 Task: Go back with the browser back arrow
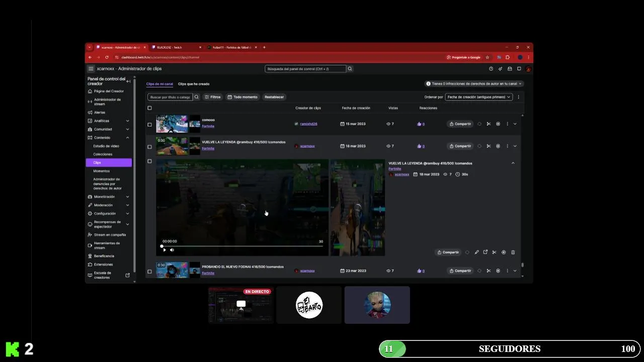90,57
